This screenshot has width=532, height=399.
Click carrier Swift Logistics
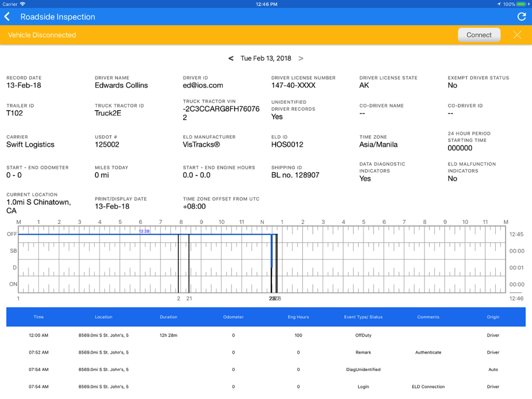[30, 145]
